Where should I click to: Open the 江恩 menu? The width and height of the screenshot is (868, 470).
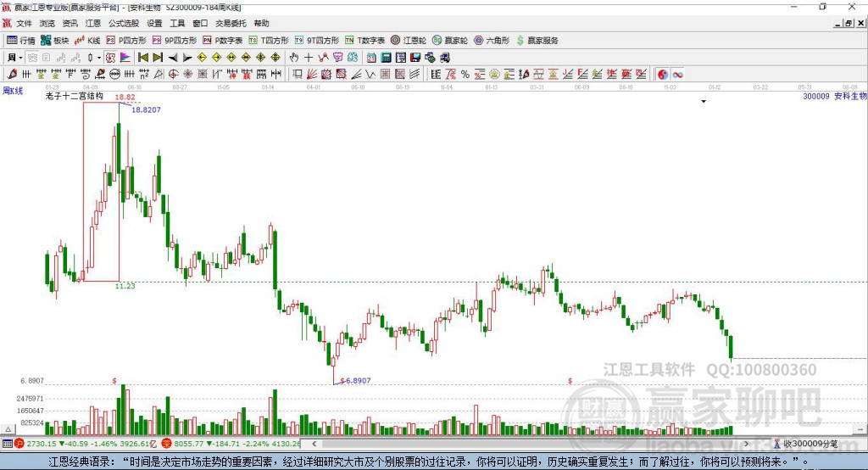pyautogui.click(x=93, y=23)
